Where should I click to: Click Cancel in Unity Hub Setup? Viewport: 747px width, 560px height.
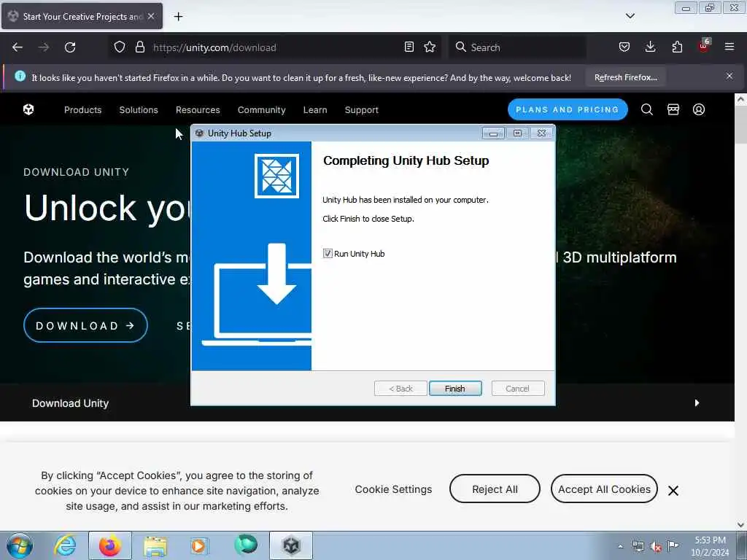tap(517, 389)
